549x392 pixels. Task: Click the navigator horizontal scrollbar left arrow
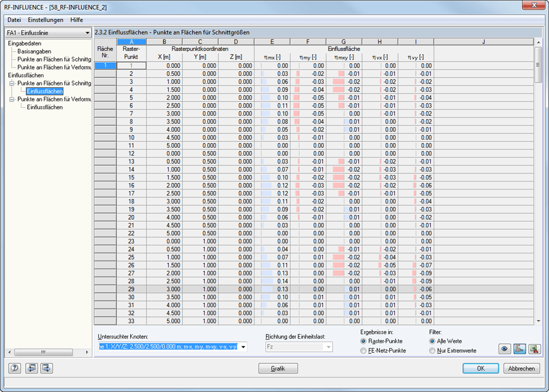click(10, 352)
